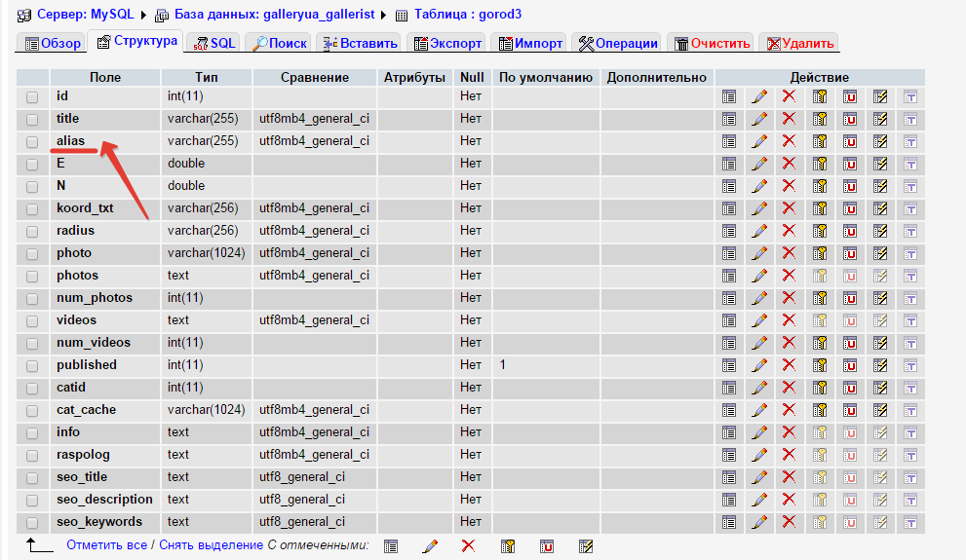Open the Вставить tab
This screenshot has width=966, height=560.
pos(360,43)
